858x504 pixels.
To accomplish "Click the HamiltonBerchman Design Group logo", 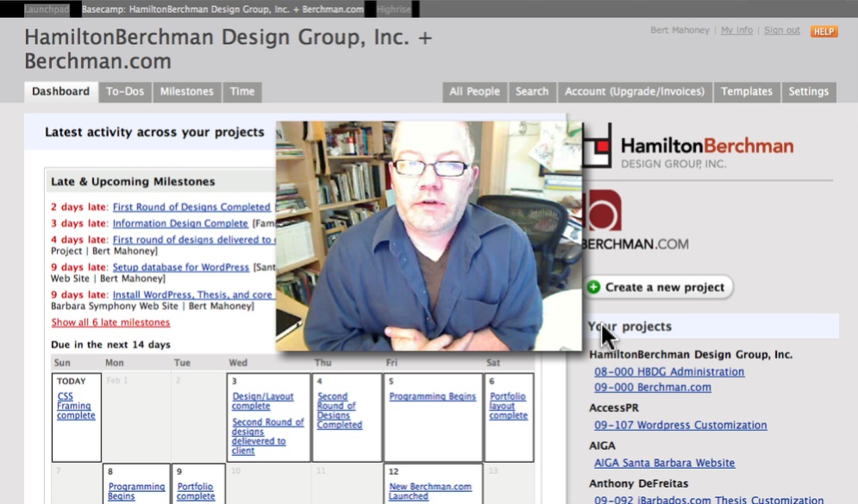I will 688,146.
